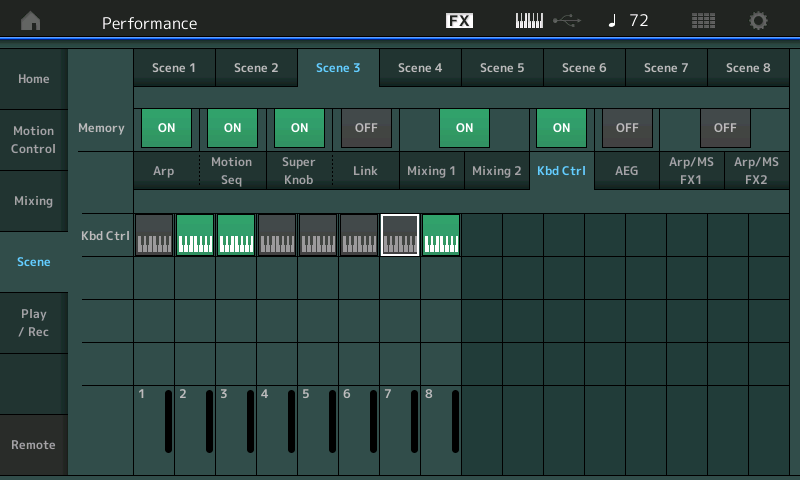Toggle Kbd Ctrl keyboard icon for part 2

(x=195, y=235)
